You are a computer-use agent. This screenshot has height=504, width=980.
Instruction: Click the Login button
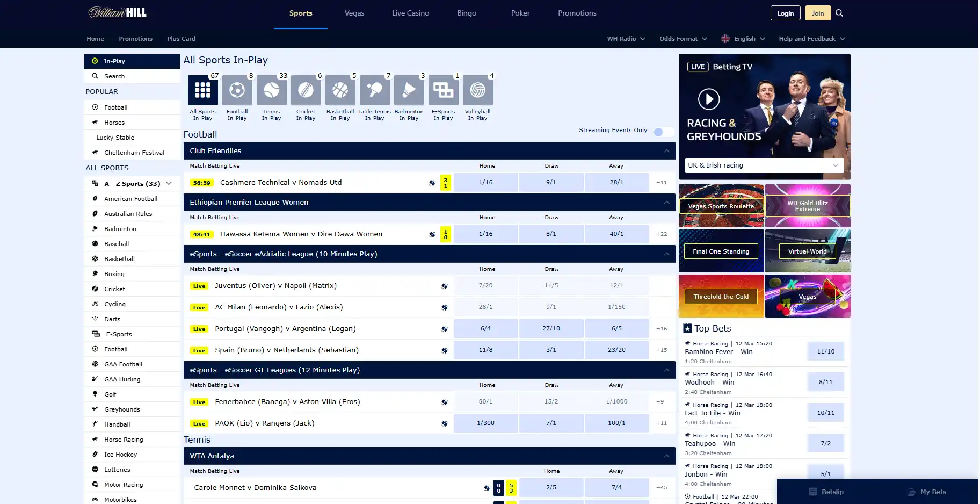point(786,13)
